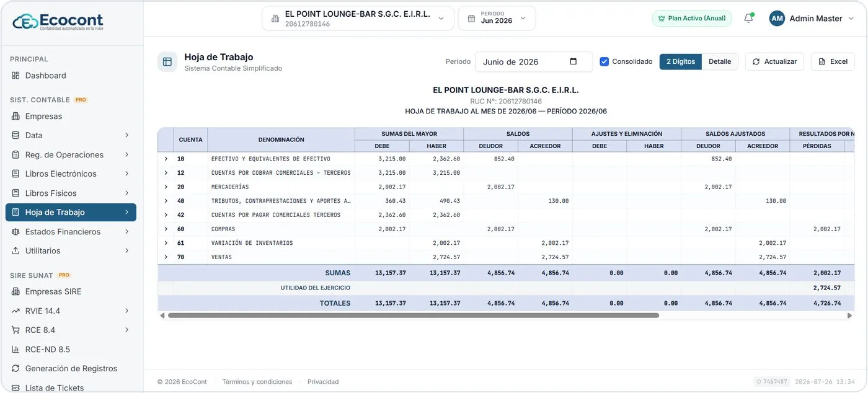868x393 pixels.
Task: Open the Hoja de Trabajo menu
Action: [x=71, y=213]
